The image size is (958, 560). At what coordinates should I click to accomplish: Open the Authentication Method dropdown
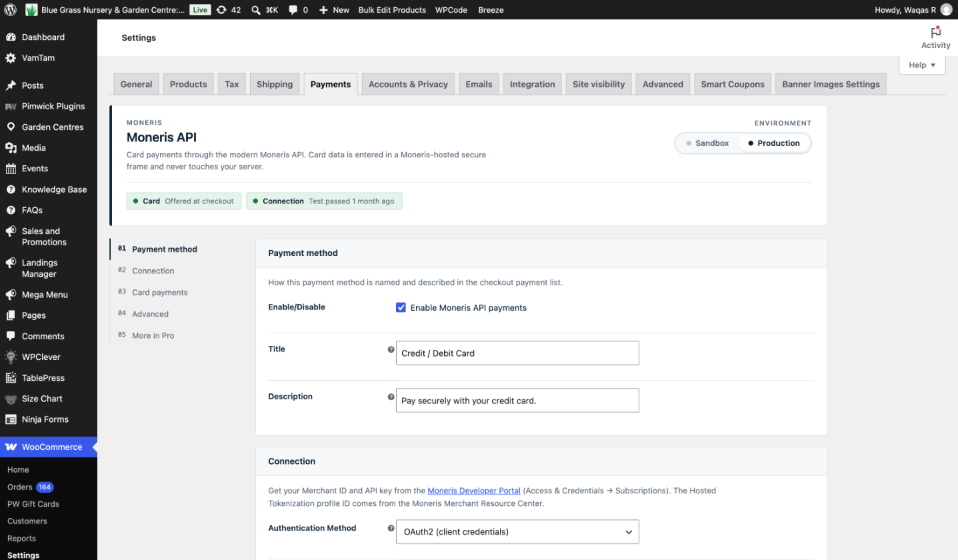(x=517, y=532)
